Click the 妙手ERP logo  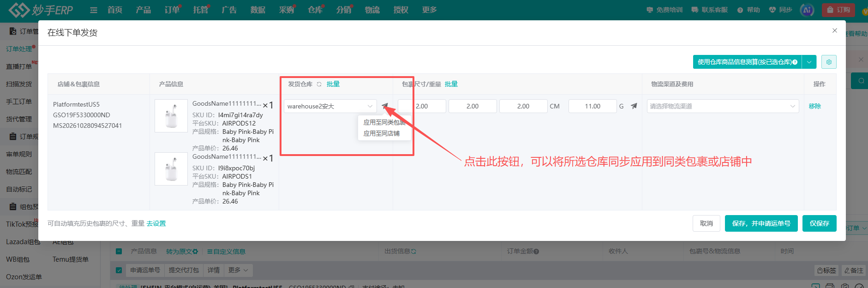point(41,10)
